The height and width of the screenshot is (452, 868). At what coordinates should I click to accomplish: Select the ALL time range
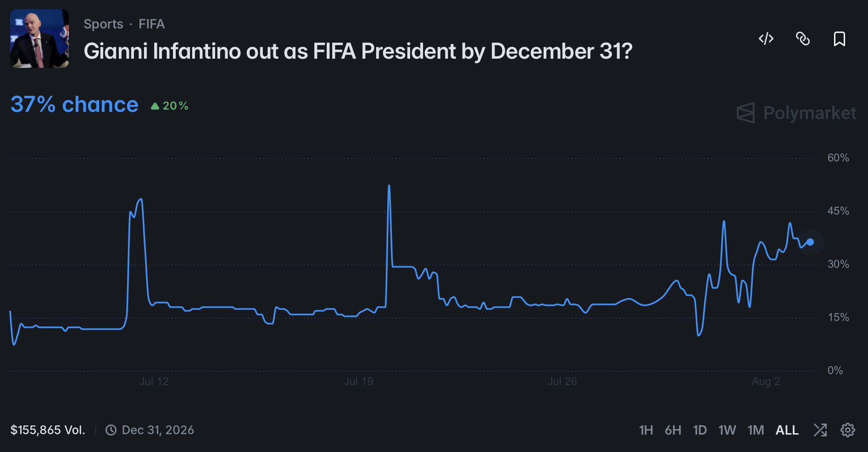[787, 430]
